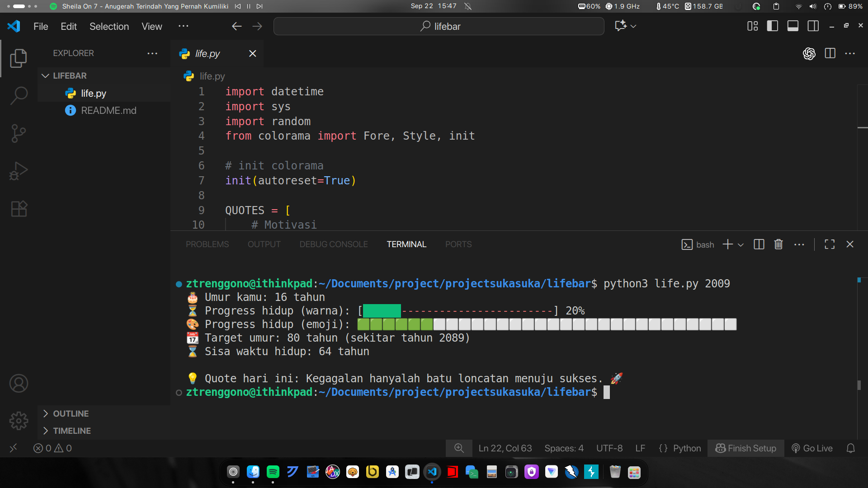Open the Search view in activity bar
Image resolution: width=868 pixels, height=488 pixels.
click(x=19, y=96)
